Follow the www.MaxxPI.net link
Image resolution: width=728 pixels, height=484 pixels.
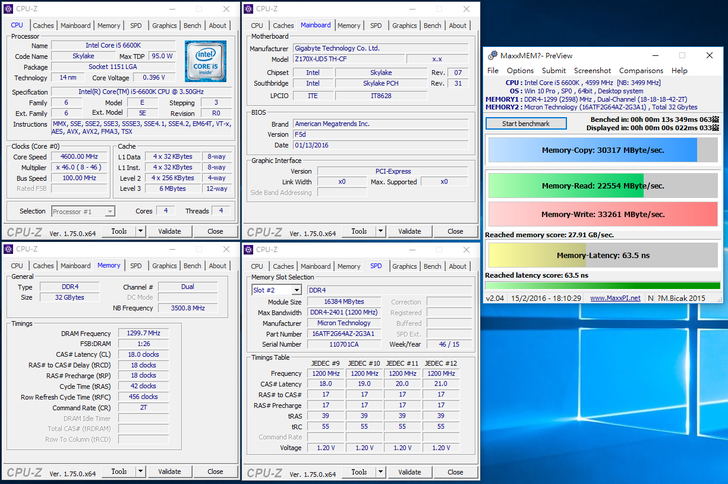pyautogui.click(x=612, y=298)
